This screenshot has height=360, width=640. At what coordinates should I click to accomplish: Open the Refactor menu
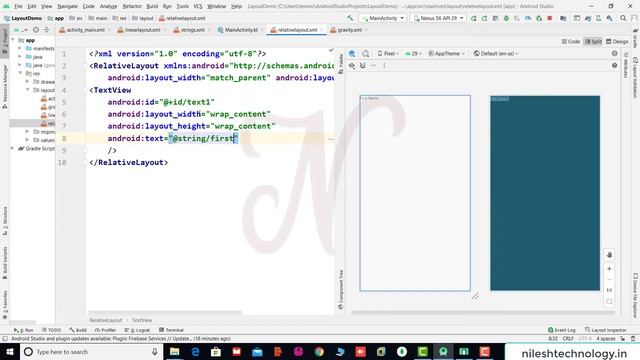[x=132, y=6]
